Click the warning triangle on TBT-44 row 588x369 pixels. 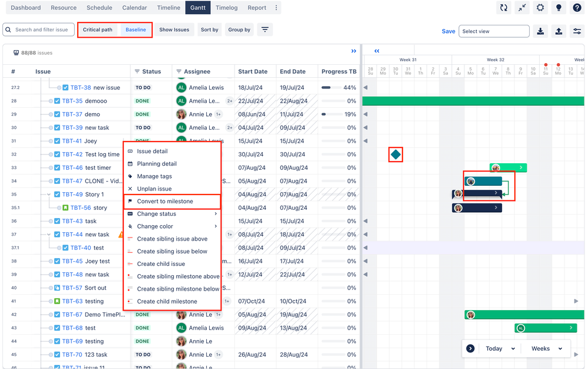121,235
